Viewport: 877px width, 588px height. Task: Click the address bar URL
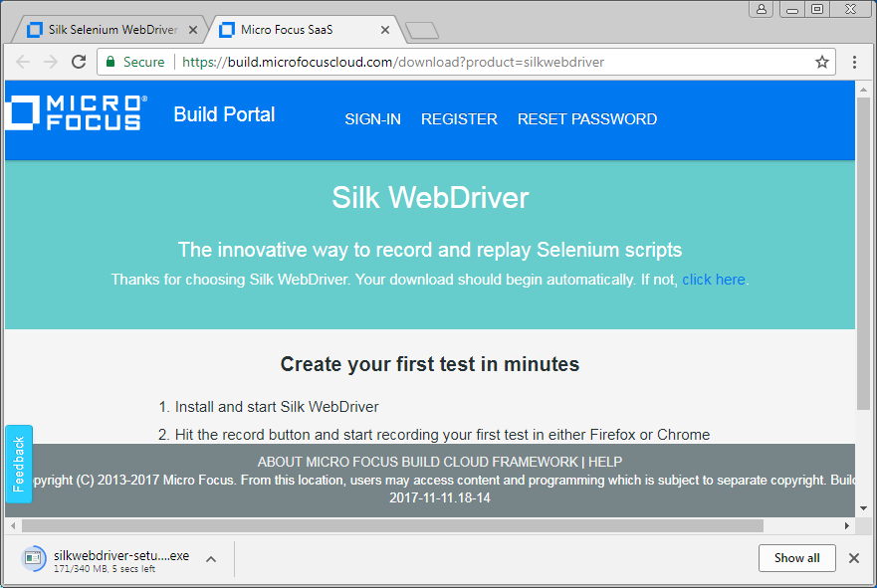click(x=393, y=62)
